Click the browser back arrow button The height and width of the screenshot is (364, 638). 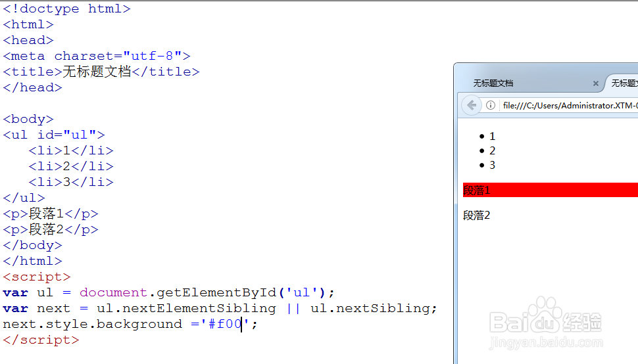point(472,106)
